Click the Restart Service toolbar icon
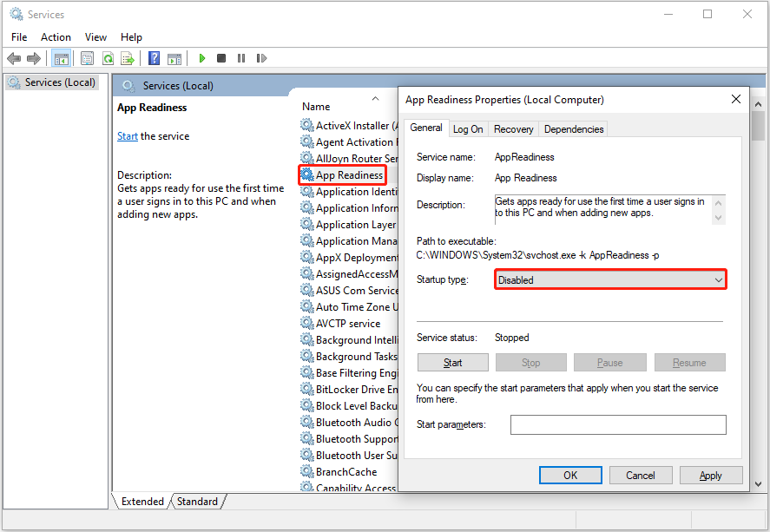Viewport: 770px width, 532px height. tap(260, 58)
